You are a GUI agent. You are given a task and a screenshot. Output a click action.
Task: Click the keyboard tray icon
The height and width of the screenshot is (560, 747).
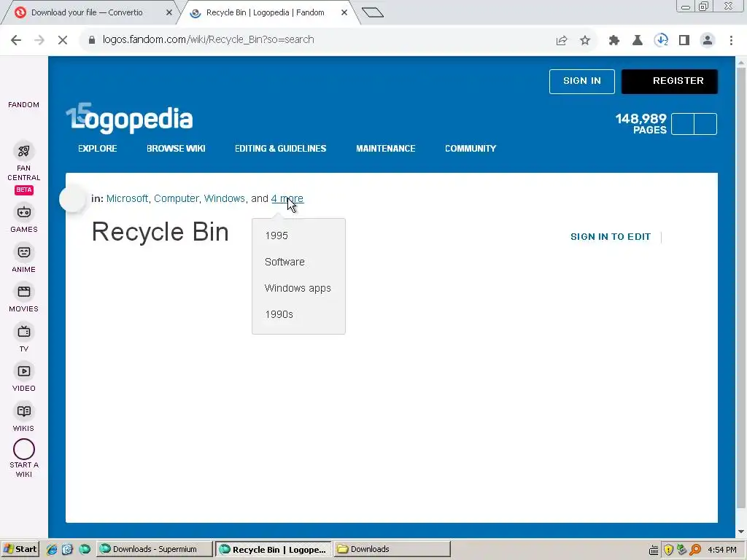[654, 551]
